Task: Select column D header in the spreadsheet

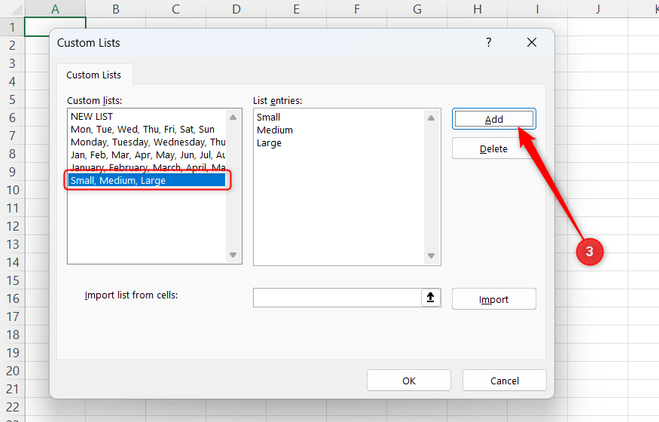Action: coord(236,9)
